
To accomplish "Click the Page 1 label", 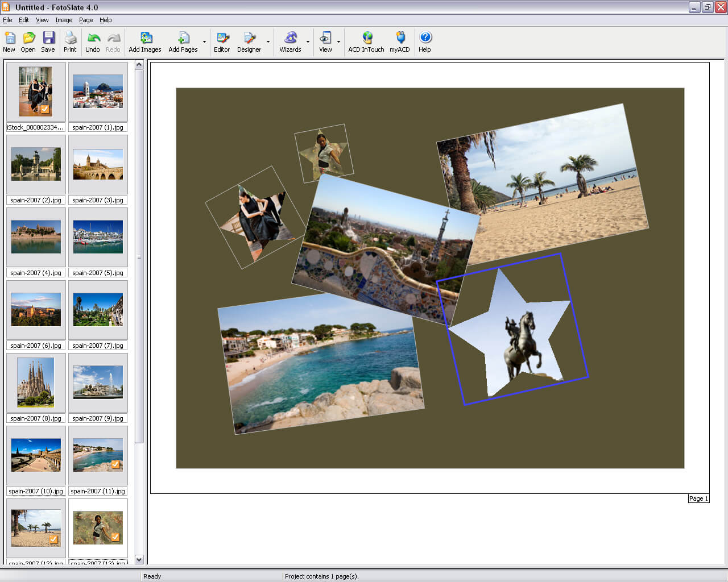I will 698,498.
